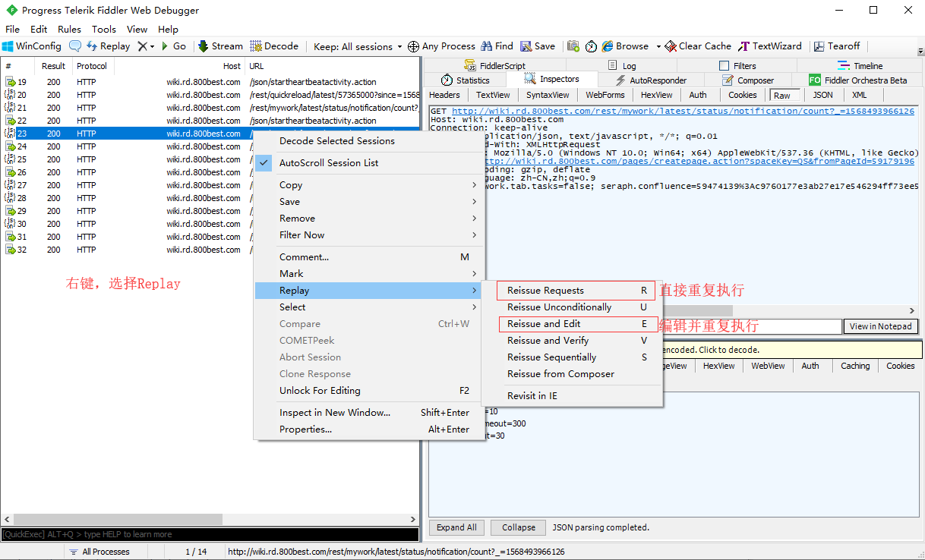The height and width of the screenshot is (560, 925).
Task: Click the Any Process target picker
Action: pos(441,46)
